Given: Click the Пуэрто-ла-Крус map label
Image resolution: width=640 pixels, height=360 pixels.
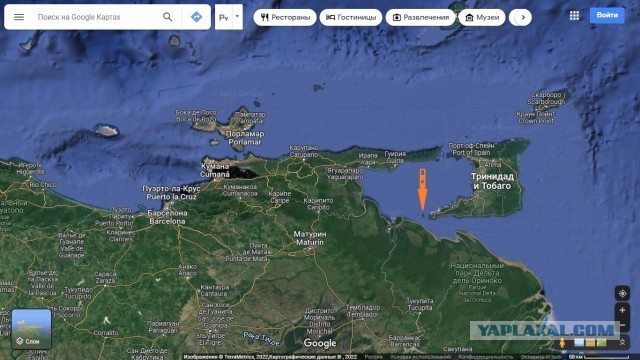Looking at the screenshot, I should [171, 192].
